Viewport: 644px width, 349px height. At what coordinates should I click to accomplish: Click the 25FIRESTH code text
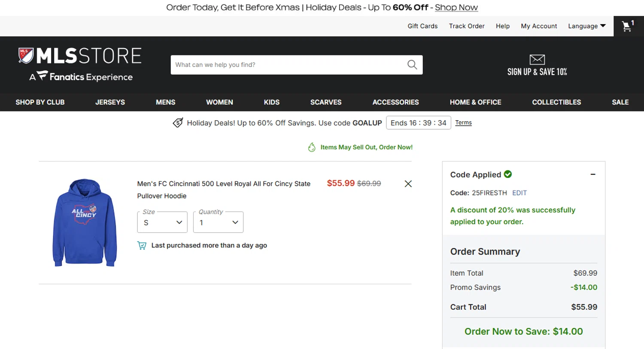[x=489, y=193]
